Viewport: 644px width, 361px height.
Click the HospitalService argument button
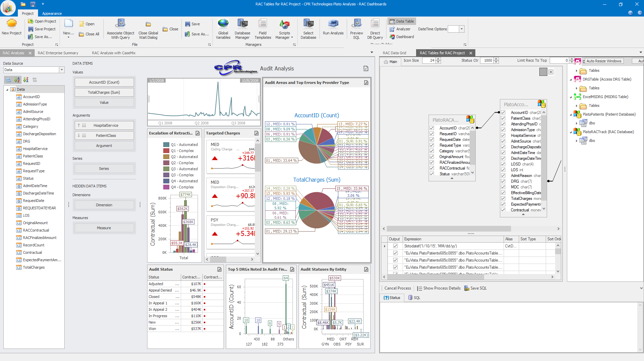tap(104, 125)
